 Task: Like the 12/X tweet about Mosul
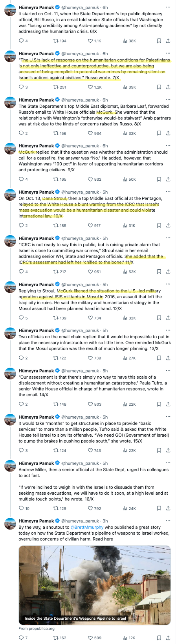coord(95,318)
